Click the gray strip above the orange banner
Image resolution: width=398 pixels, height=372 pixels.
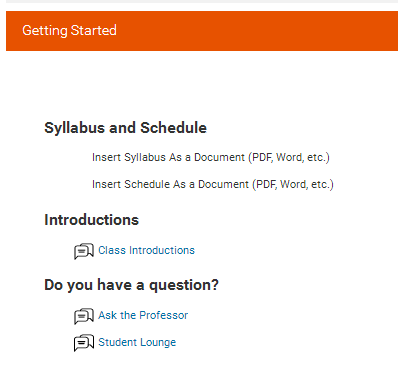coord(202,1)
